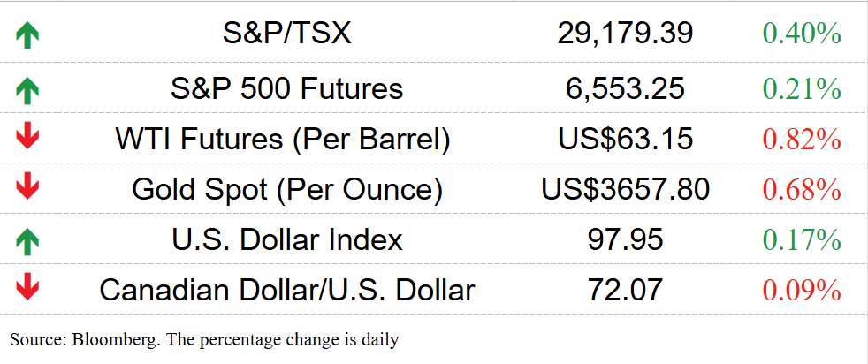Select the U.S. Dollar Index label
The height and width of the screenshot is (364, 868).
tap(286, 239)
